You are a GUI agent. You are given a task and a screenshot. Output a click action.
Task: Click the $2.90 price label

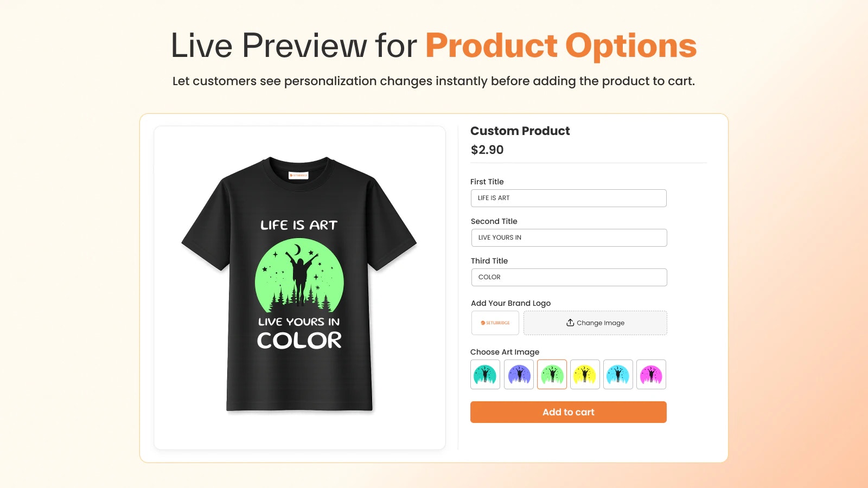click(x=487, y=150)
